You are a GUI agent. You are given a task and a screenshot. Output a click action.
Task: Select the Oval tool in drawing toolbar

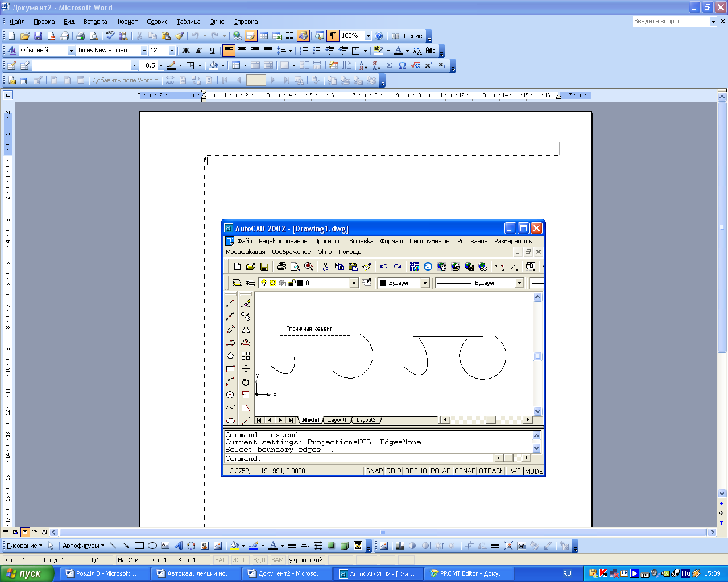152,546
